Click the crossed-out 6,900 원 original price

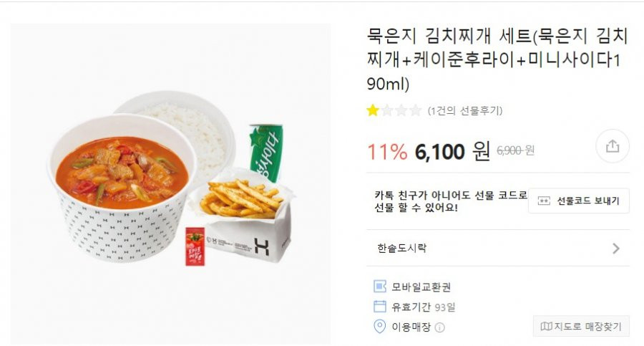(515, 150)
